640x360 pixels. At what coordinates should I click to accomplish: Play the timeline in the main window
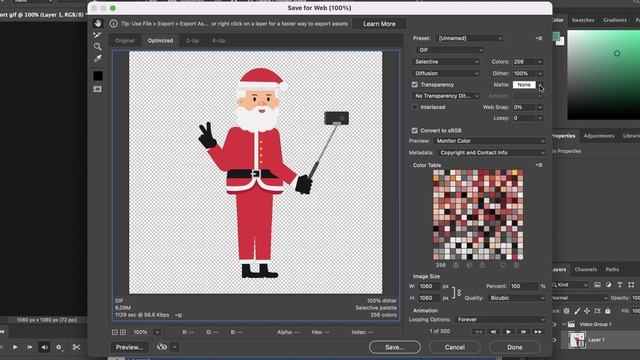coord(15,347)
